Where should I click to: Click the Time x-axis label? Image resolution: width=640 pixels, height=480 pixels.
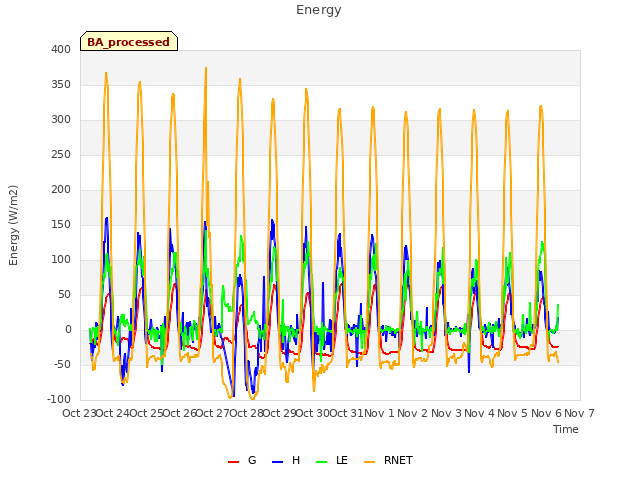pyautogui.click(x=565, y=429)
